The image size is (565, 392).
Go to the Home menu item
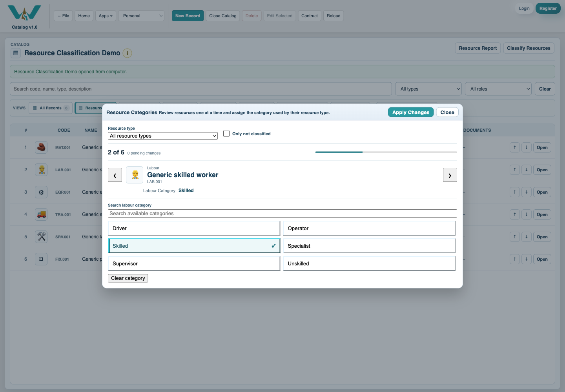(84, 16)
